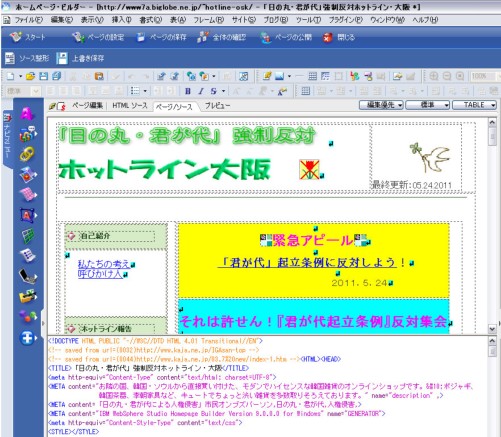Click the pink grid table icon in sidebar
This screenshot has width=501, height=437.
[x=28, y=194]
